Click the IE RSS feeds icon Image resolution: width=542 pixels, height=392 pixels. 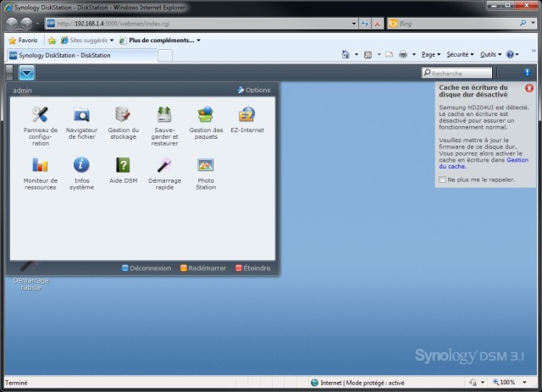(368, 55)
